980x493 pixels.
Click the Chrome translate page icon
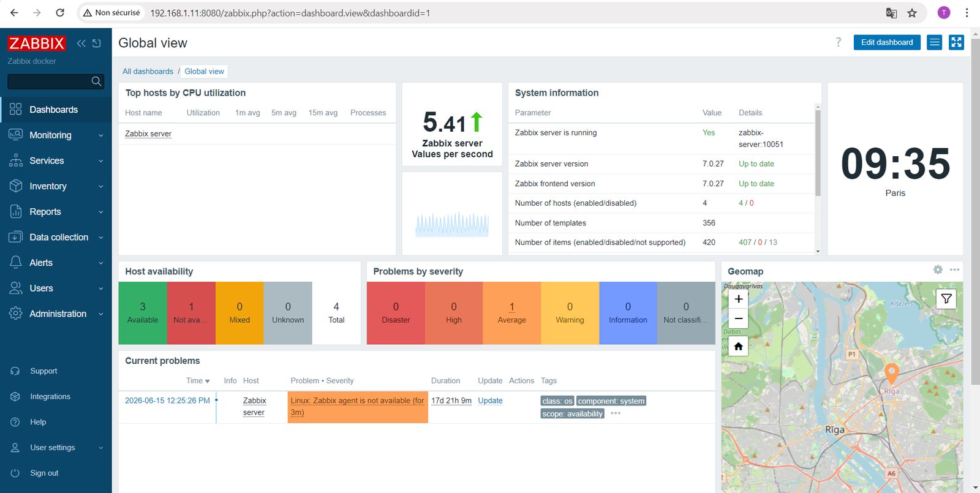[891, 13]
